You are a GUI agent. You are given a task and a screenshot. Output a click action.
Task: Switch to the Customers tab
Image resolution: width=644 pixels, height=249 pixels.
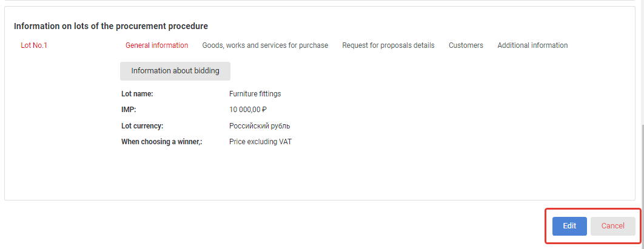tap(466, 45)
